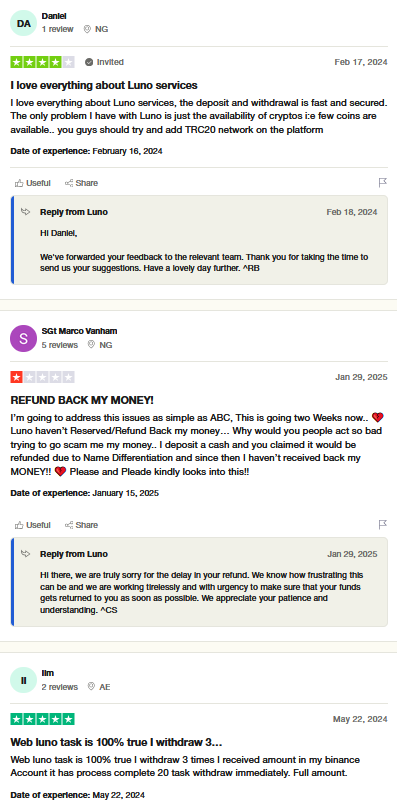Click the four-star rating on Daniel's review

(43, 62)
